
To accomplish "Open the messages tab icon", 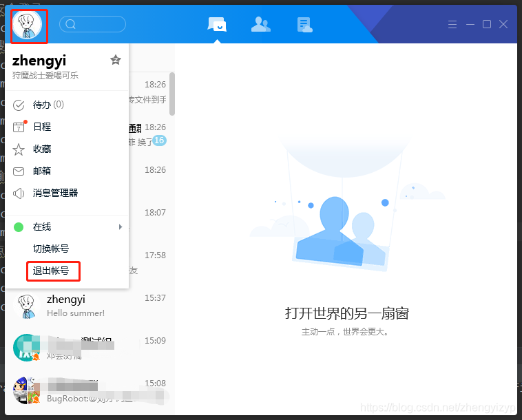I will pos(217,25).
